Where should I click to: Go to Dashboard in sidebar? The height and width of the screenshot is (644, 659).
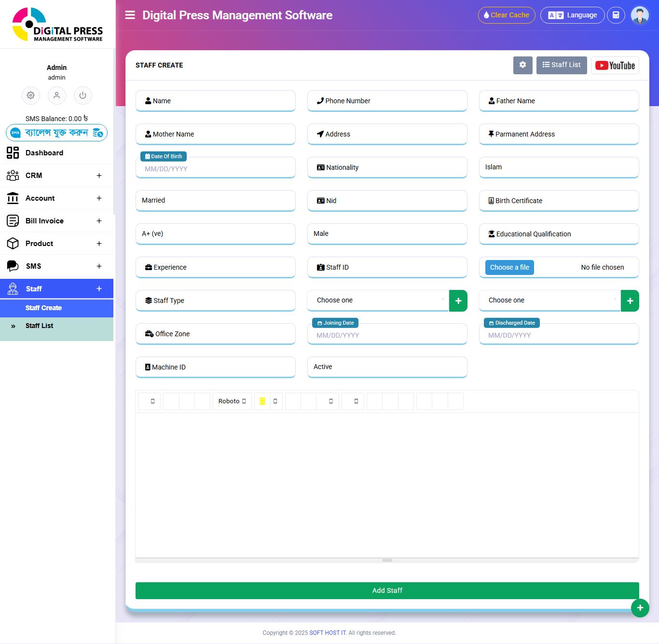point(44,153)
